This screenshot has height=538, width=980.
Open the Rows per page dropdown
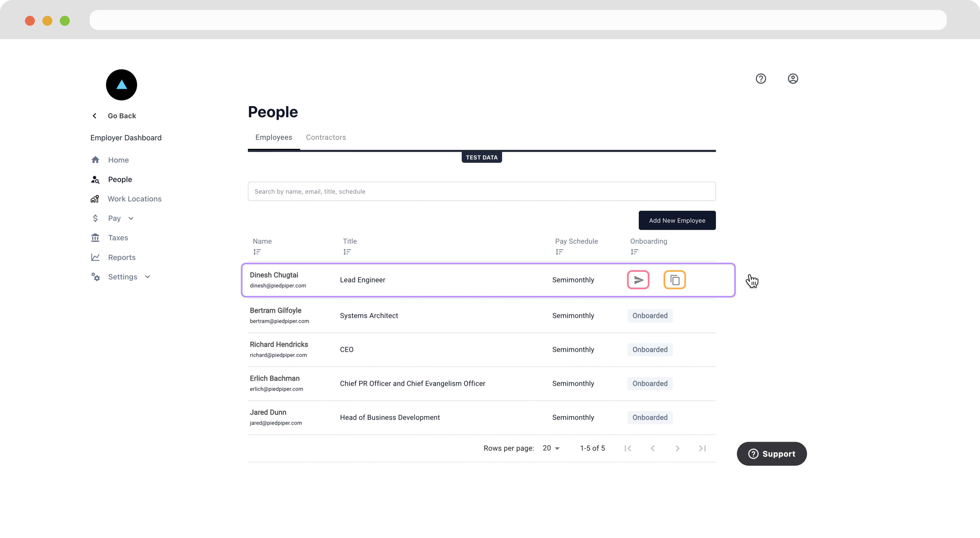coord(551,448)
